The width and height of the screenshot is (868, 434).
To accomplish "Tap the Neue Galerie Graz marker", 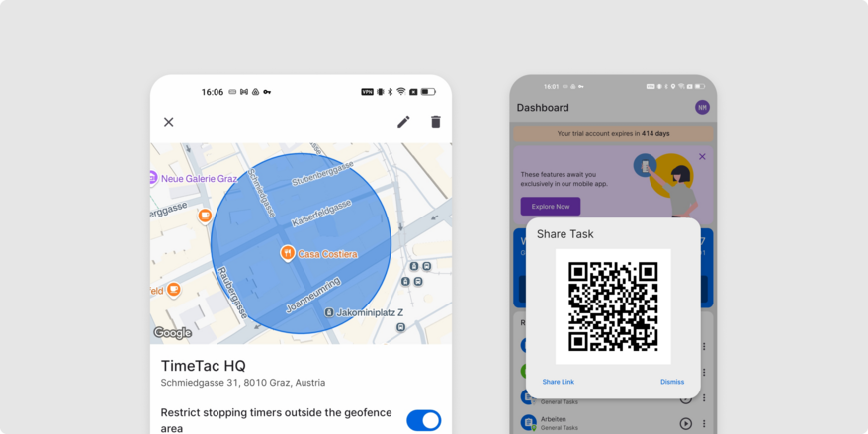I will 153,178.
